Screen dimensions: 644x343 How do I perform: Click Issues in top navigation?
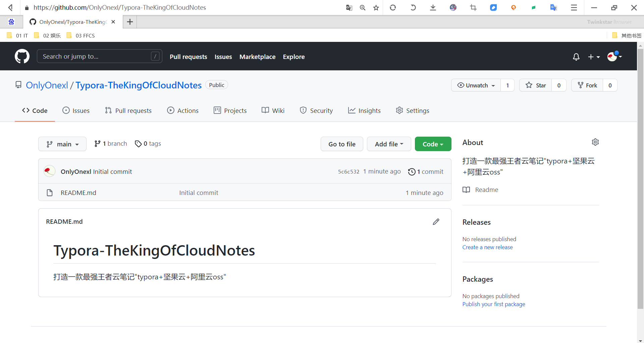click(223, 57)
